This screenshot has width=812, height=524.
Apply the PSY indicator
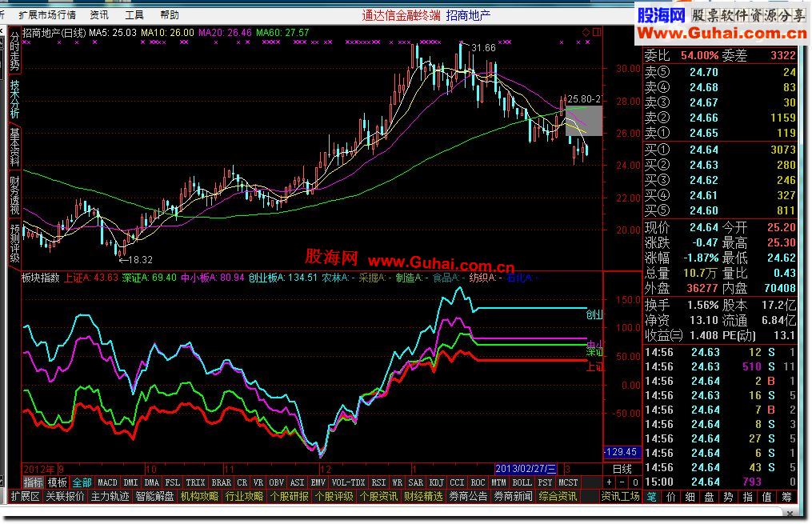click(x=545, y=482)
